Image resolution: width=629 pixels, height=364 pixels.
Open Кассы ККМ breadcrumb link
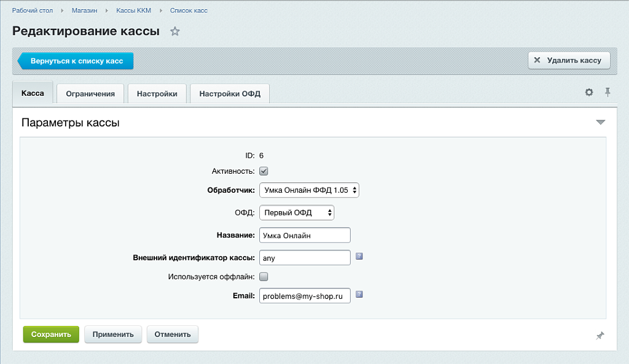tap(133, 10)
